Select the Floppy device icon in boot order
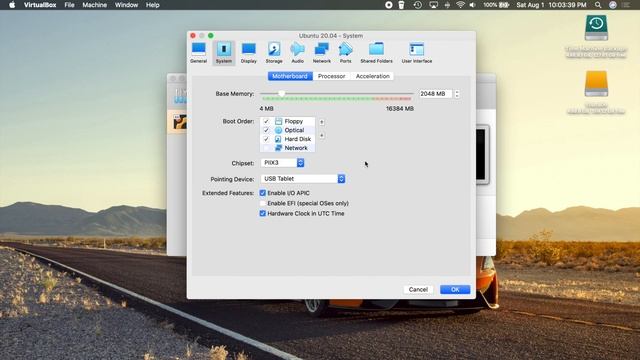The image size is (640, 360). [x=278, y=121]
